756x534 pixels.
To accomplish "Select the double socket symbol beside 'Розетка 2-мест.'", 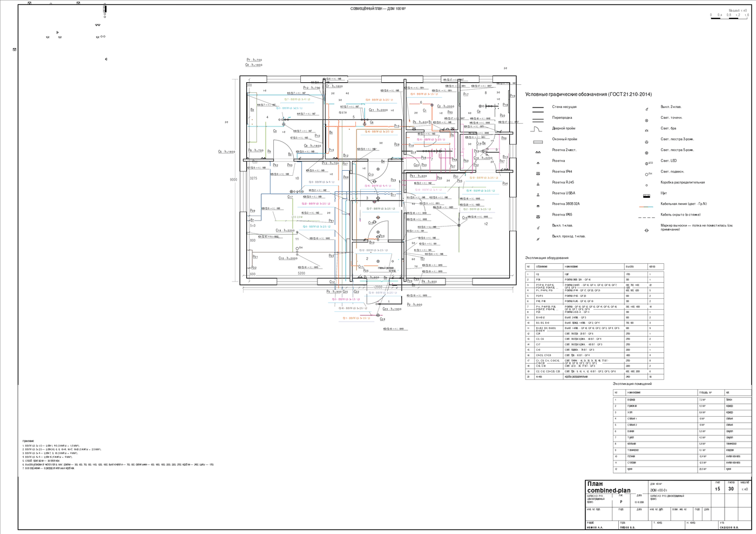I will [x=538, y=152].
